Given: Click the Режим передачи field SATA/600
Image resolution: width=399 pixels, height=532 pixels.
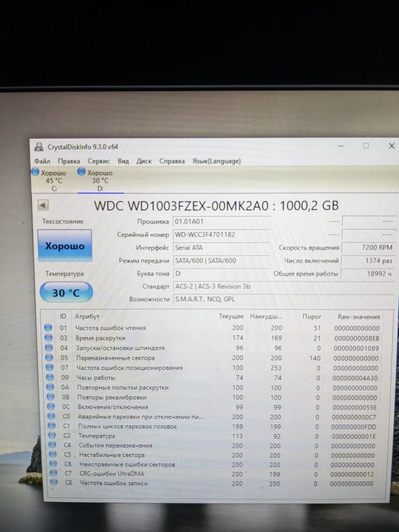Looking at the screenshot, I should coord(221,261).
